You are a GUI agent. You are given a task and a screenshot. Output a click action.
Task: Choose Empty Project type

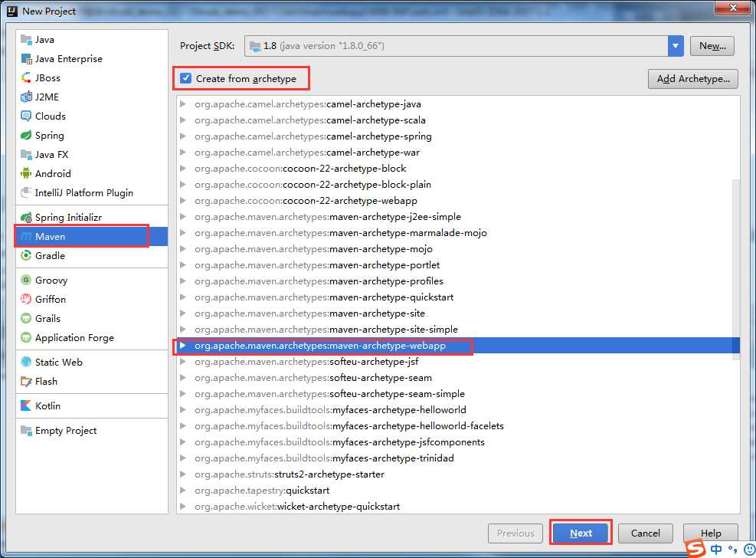[x=92, y=430]
